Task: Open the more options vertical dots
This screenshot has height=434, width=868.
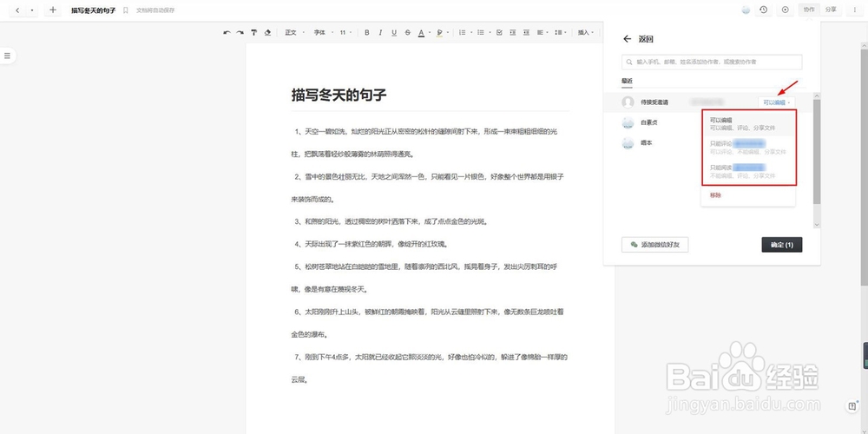Action: coord(855,10)
